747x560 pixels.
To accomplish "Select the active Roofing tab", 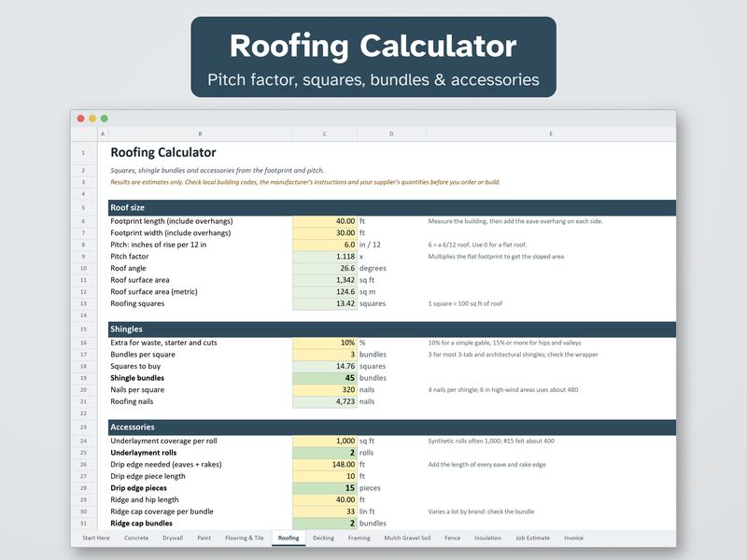I will 289,538.
